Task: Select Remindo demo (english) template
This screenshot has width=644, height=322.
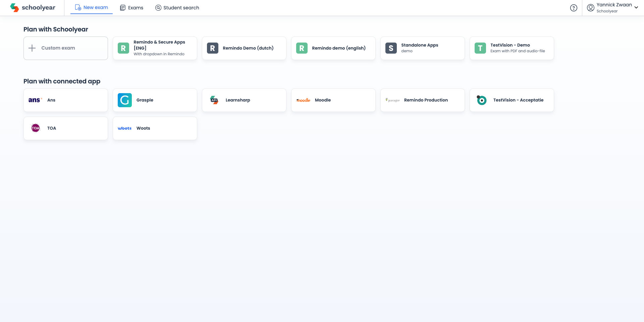Action: [x=333, y=48]
